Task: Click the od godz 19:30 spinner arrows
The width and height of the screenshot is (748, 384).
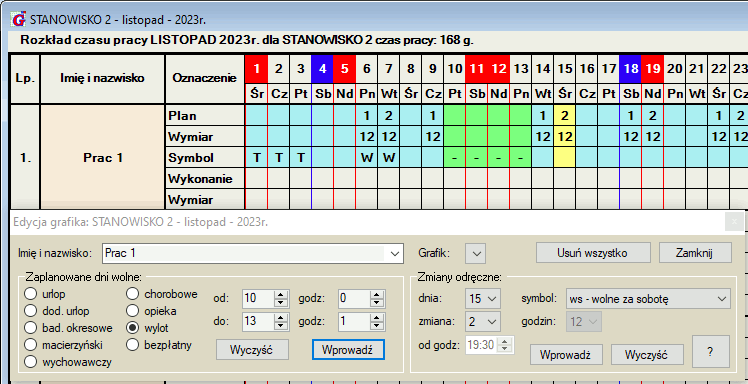Action: pos(506,345)
